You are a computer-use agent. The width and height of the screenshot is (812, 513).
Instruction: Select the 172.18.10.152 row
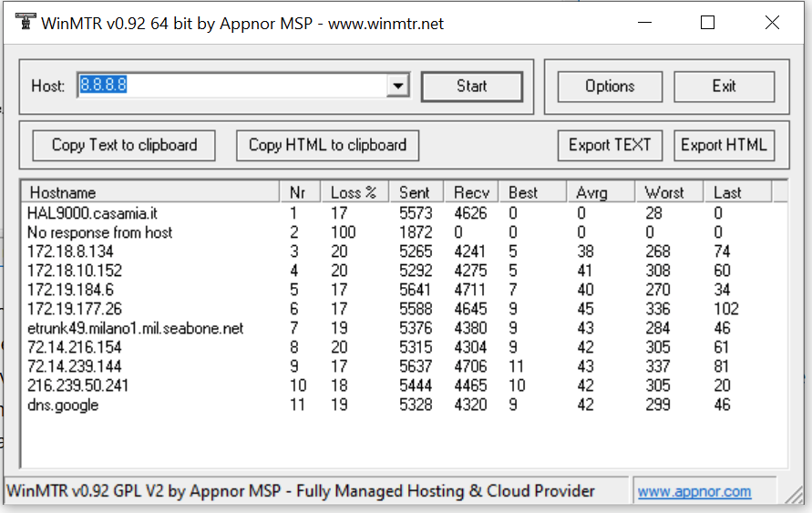coord(404,271)
